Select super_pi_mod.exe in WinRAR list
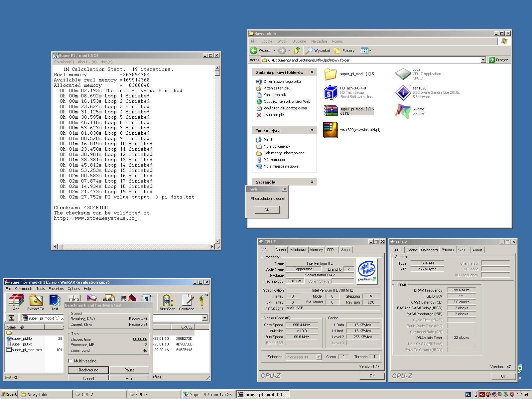This screenshot has height=399, width=532. tap(27, 350)
